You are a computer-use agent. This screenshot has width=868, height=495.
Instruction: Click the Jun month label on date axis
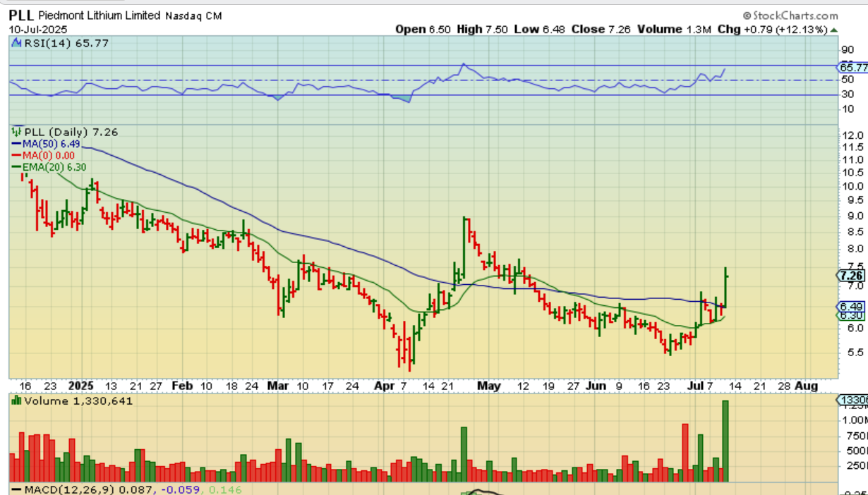coord(596,386)
